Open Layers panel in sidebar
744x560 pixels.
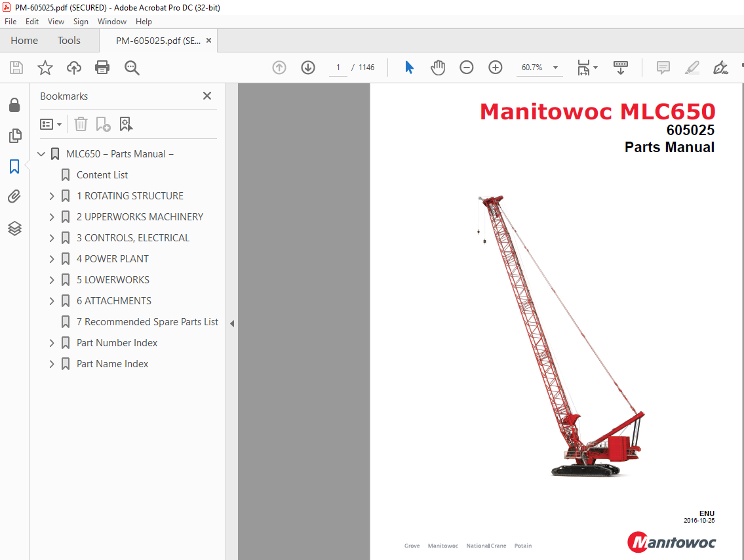(14, 228)
